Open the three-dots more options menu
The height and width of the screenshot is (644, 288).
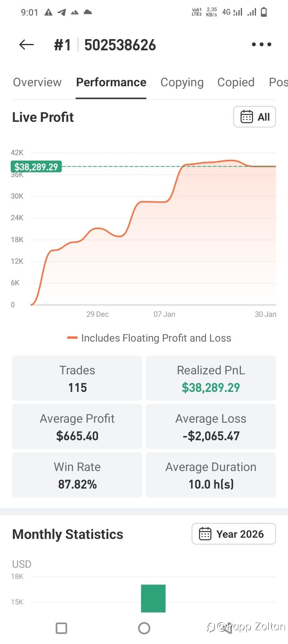coord(262,45)
